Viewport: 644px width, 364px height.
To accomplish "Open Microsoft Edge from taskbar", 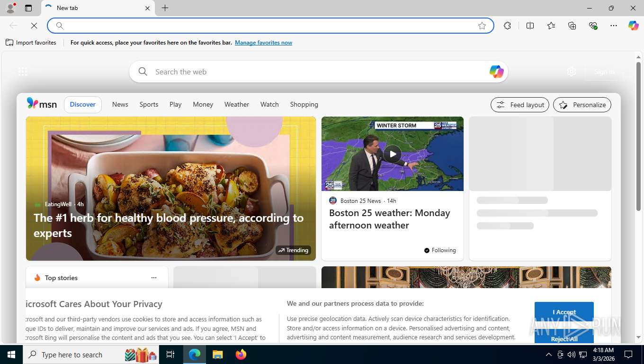I will click(195, 355).
